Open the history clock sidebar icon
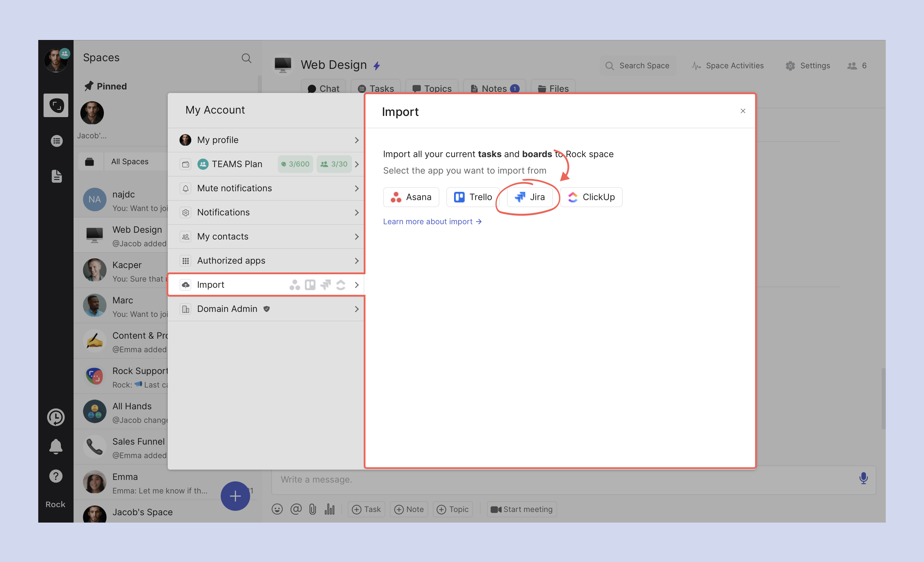Image resolution: width=924 pixels, height=562 pixels. click(x=56, y=417)
